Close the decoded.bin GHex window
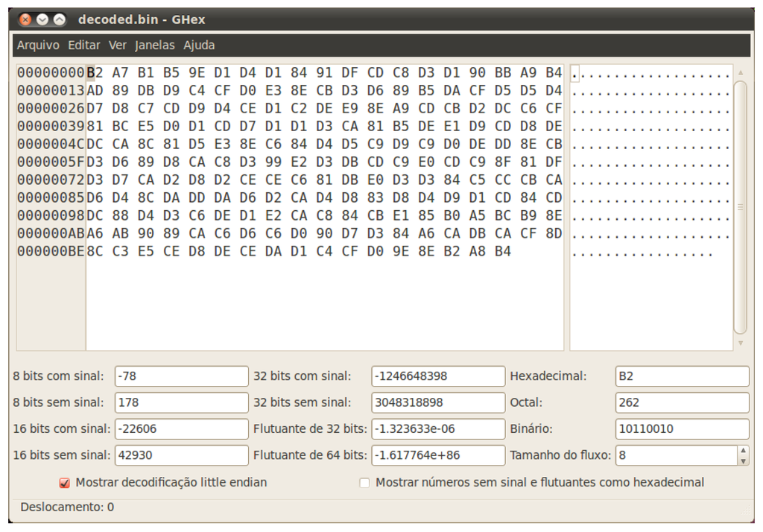 [x=25, y=19]
